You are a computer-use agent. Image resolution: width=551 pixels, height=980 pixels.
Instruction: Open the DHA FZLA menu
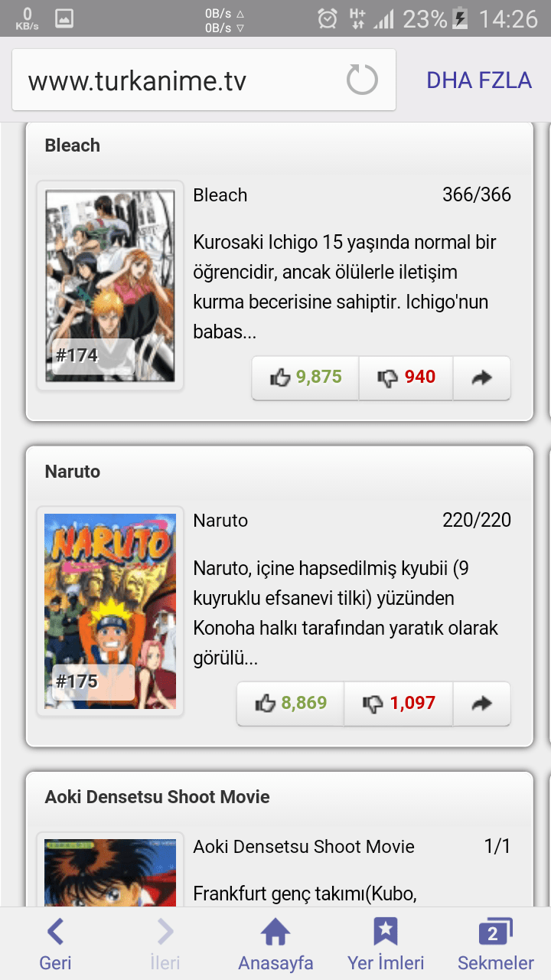[479, 80]
